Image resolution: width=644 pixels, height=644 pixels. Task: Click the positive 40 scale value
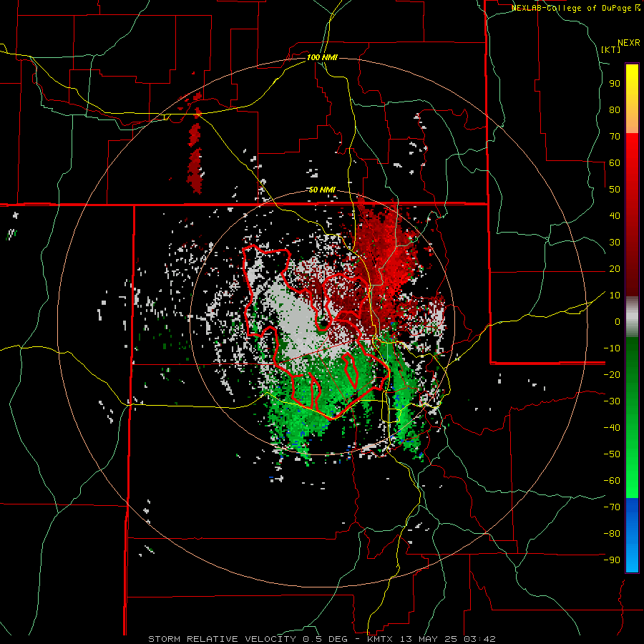point(615,215)
